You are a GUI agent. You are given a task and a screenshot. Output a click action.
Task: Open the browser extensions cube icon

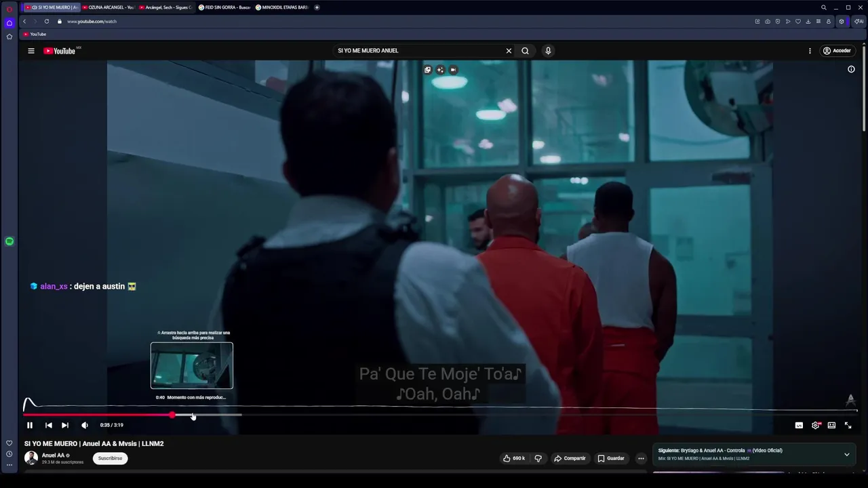pos(842,22)
